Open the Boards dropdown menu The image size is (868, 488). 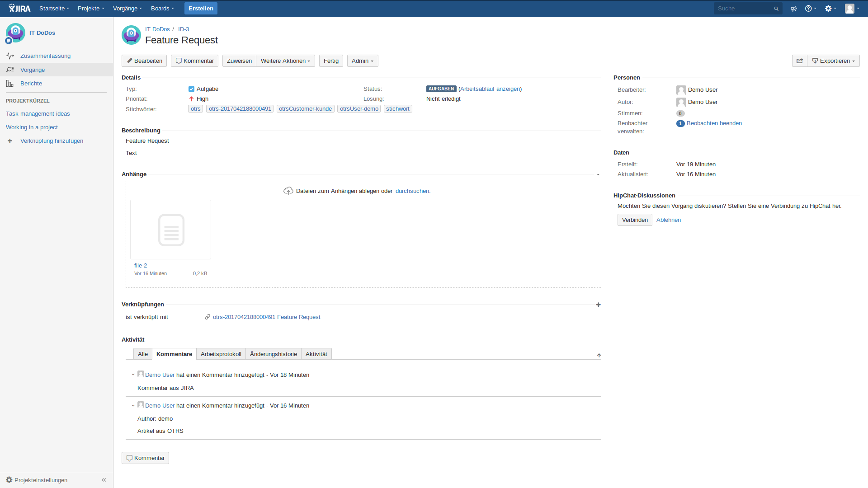coord(162,9)
